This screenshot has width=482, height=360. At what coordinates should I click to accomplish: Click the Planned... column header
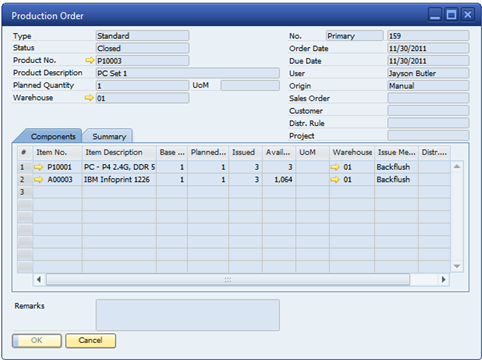(208, 152)
